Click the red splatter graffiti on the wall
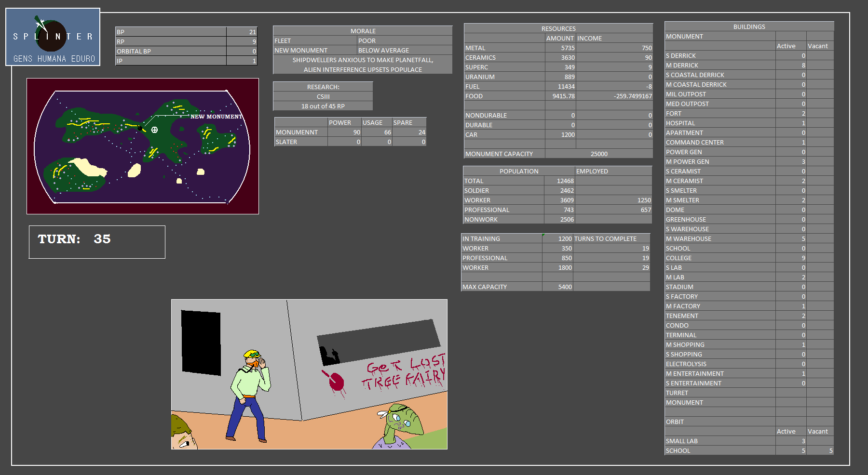Viewport: 868px width, 475px height. click(335, 382)
